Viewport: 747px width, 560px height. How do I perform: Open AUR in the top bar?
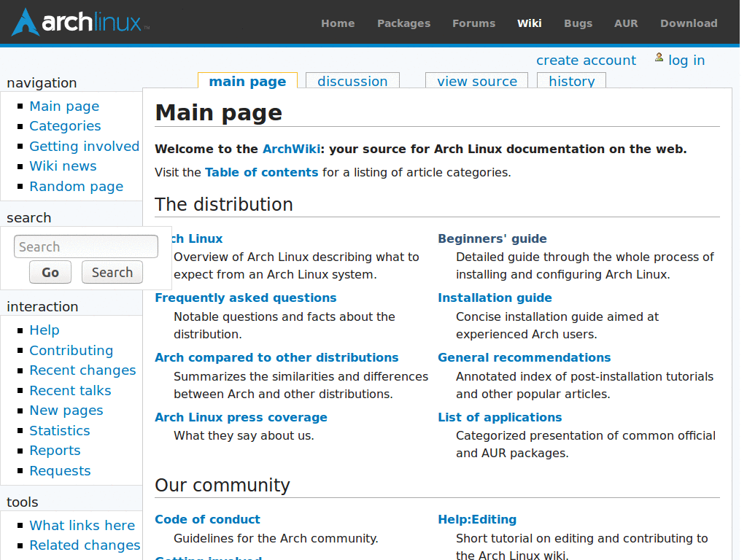tap(625, 23)
